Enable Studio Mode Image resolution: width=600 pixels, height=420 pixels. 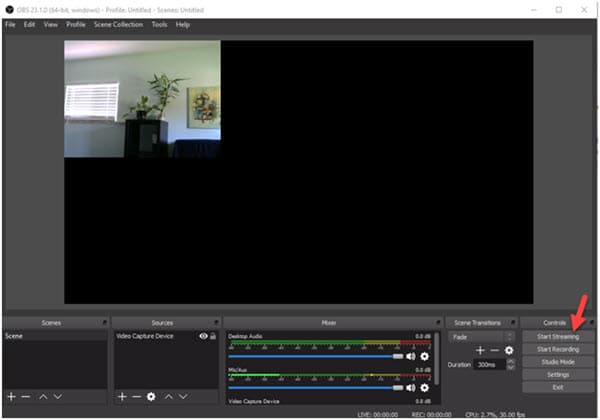(558, 362)
